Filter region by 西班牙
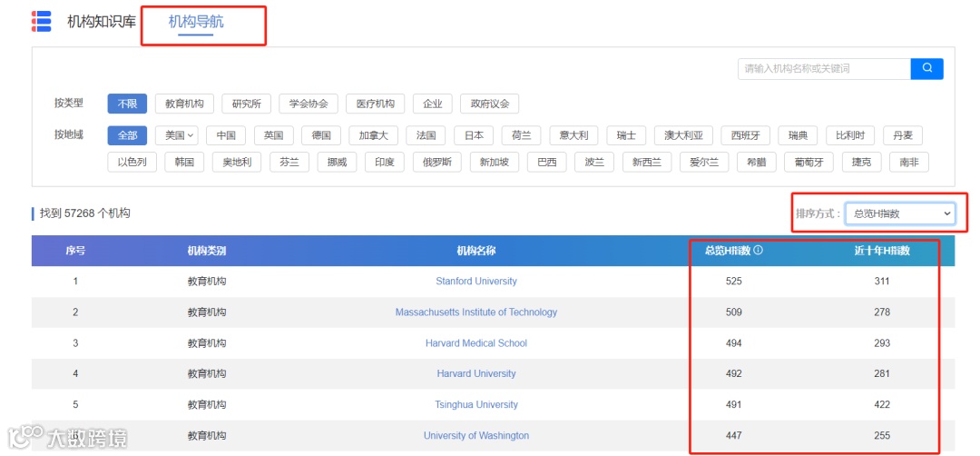Screen dimensions: 980x456 click(746, 135)
